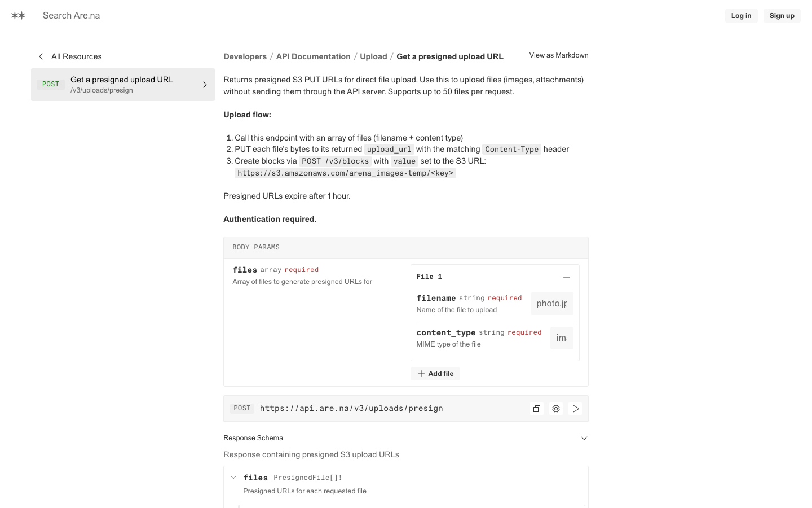Screen dimensions: 812x508
Task: Click the Add file button
Action: click(435, 374)
